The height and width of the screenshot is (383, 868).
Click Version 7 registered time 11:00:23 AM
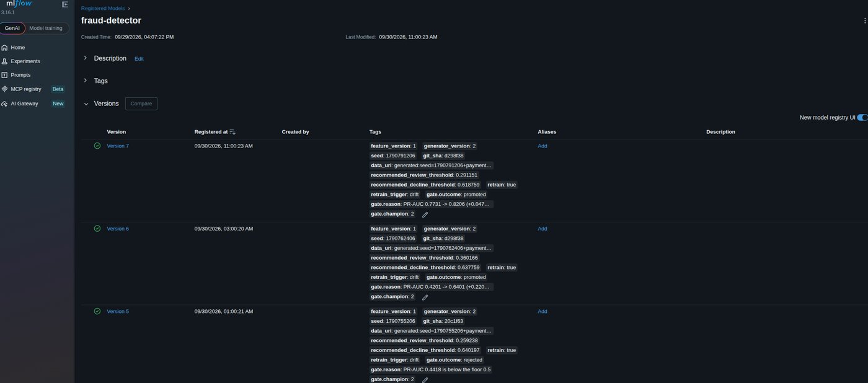(223, 146)
